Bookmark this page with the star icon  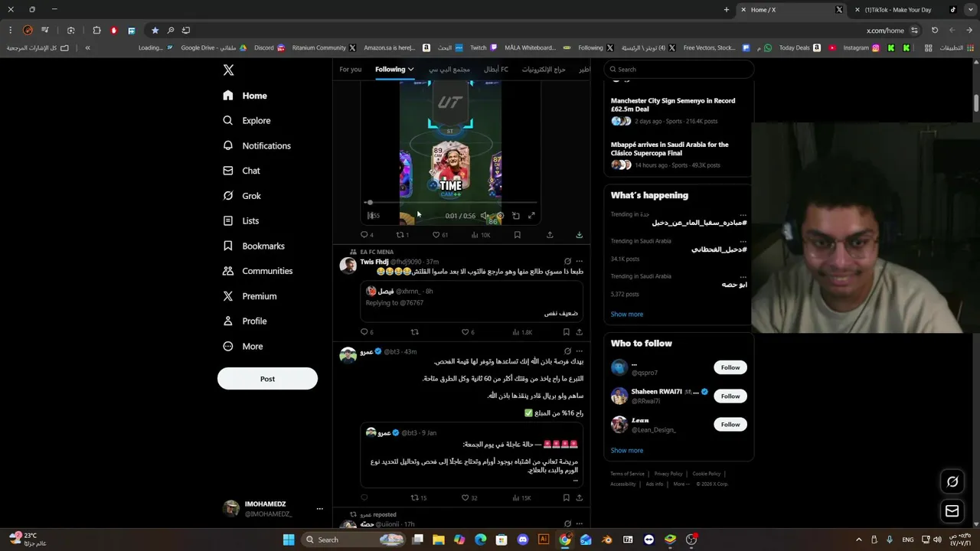(155, 31)
